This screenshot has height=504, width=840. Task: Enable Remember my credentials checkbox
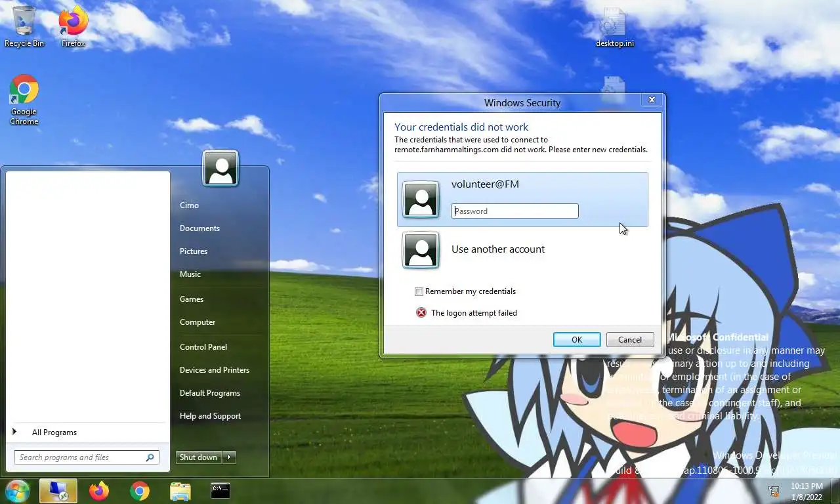tap(419, 291)
